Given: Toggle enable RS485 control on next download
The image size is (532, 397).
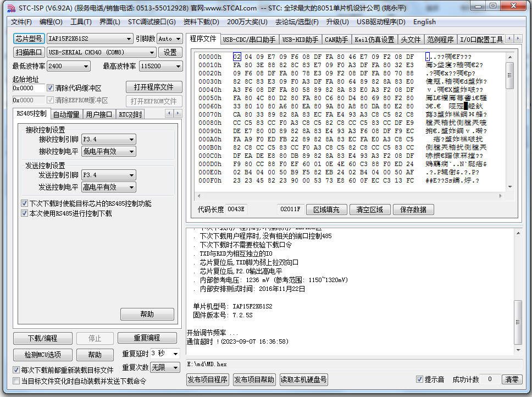Looking at the screenshot, I should click(x=24, y=203).
